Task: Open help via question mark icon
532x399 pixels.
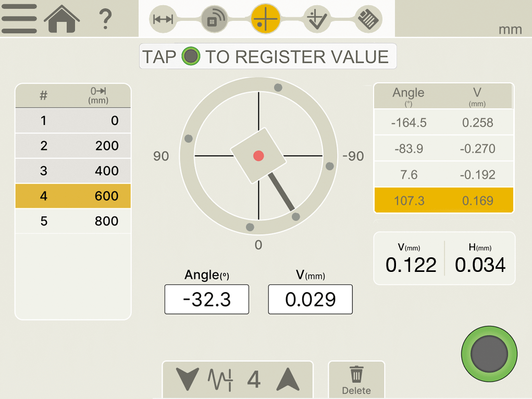Action: 105,19
